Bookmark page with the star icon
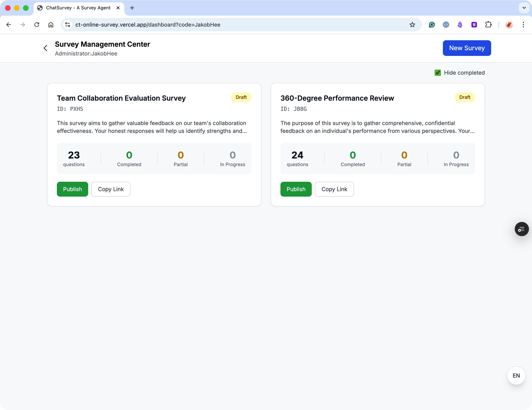The image size is (532, 410). (x=412, y=25)
